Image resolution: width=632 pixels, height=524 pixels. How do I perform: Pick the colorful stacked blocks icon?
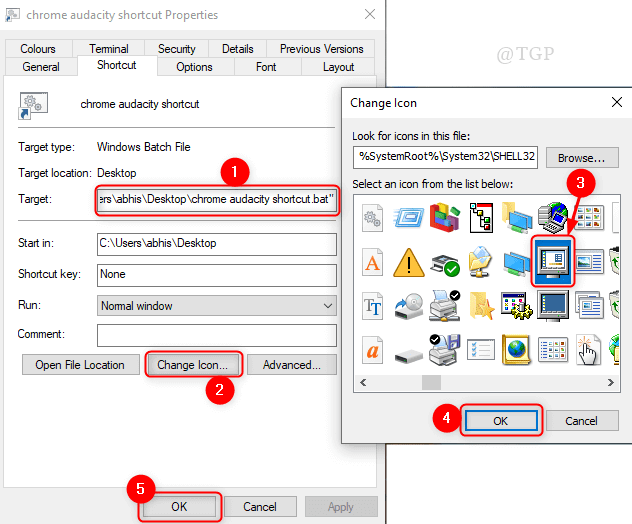(445, 218)
